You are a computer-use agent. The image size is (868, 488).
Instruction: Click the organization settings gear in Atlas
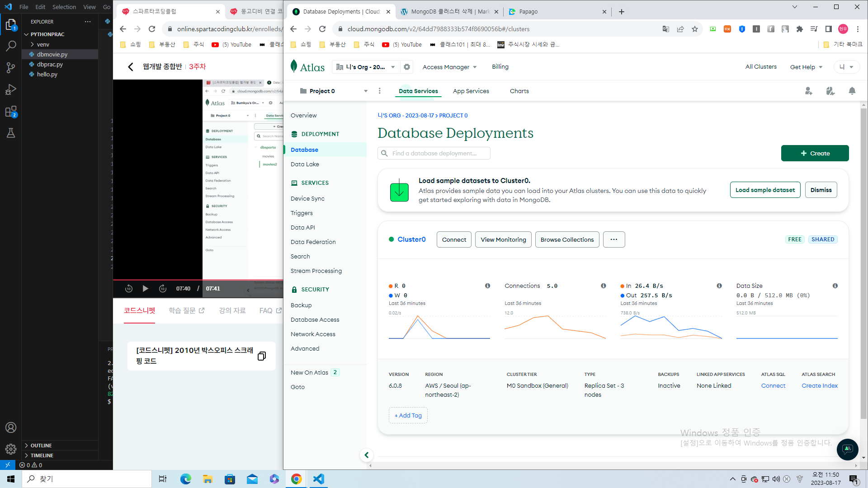coord(407,67)
